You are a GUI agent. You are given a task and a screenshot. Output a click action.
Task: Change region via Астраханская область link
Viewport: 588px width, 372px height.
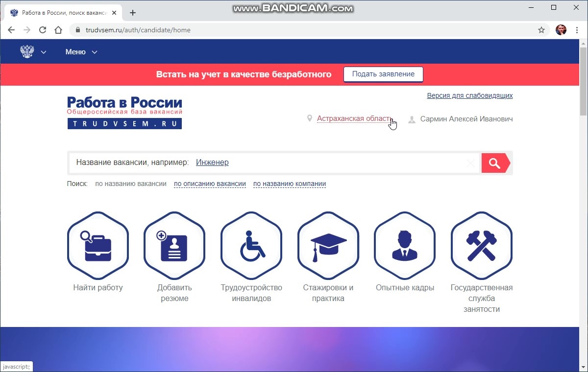[x=354, y=119]
